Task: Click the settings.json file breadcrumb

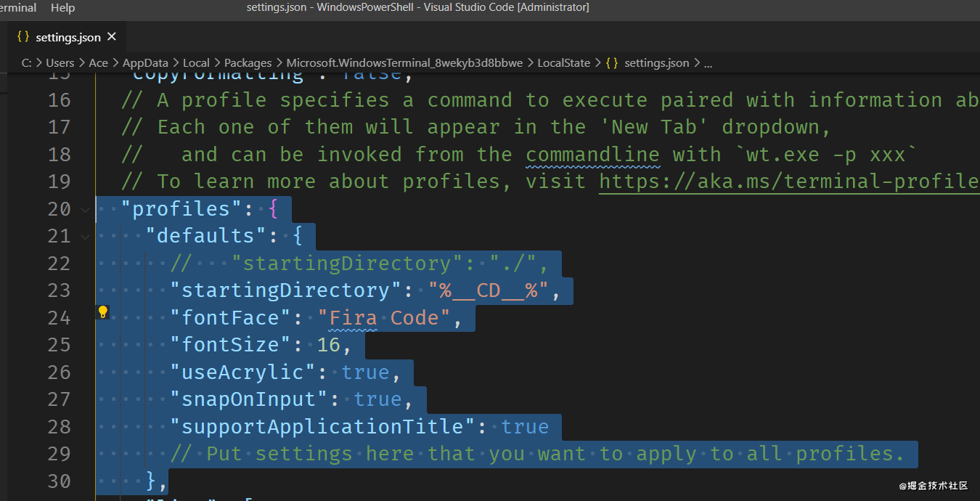Action: 656,63
